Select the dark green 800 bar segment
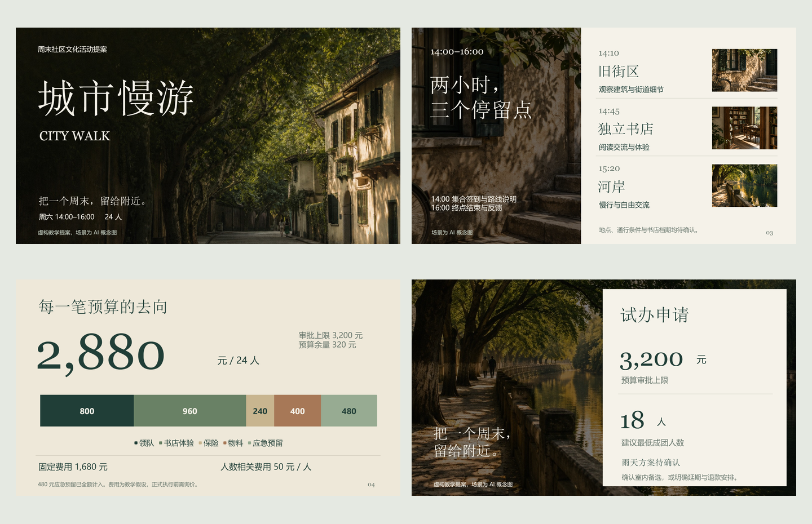Image resolution: width=812 pixels, height=524 pixels. point(87,411)
